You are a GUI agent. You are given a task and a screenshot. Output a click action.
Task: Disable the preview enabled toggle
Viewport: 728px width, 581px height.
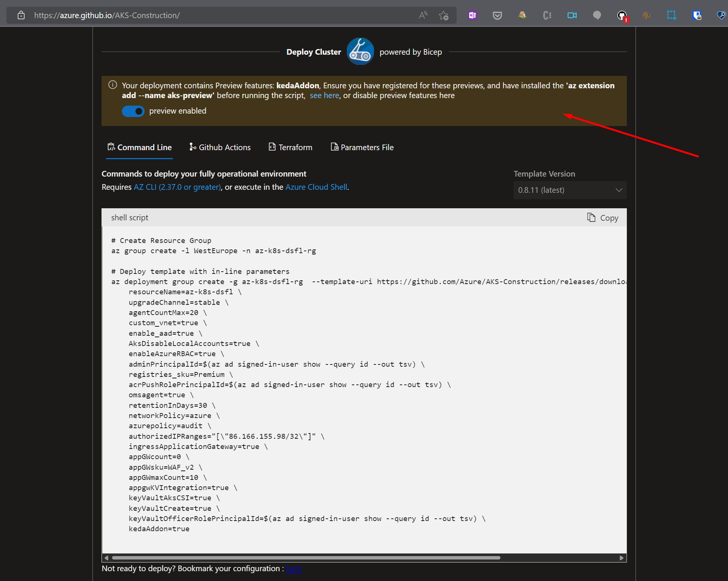[x=133, y=111]
